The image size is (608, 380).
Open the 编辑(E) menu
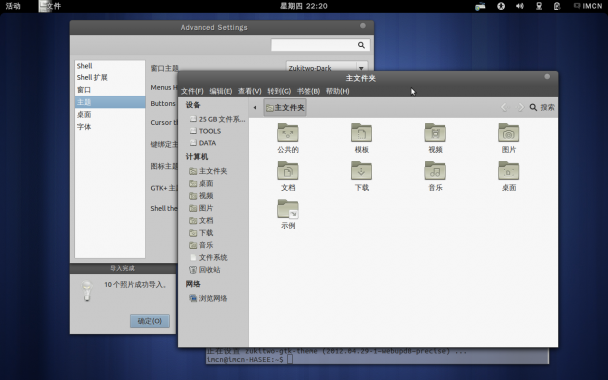pyautogui.click(x=221, y=91)
